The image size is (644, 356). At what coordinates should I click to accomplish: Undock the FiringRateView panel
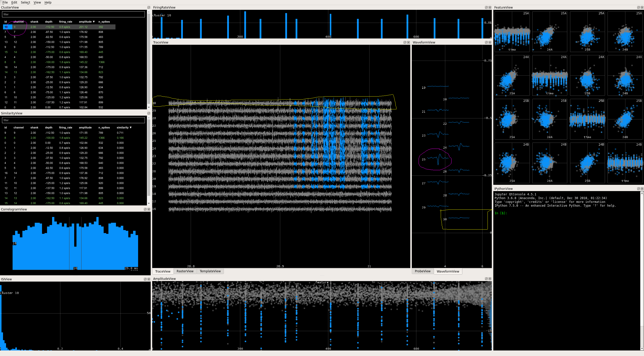tap(486, 7)
